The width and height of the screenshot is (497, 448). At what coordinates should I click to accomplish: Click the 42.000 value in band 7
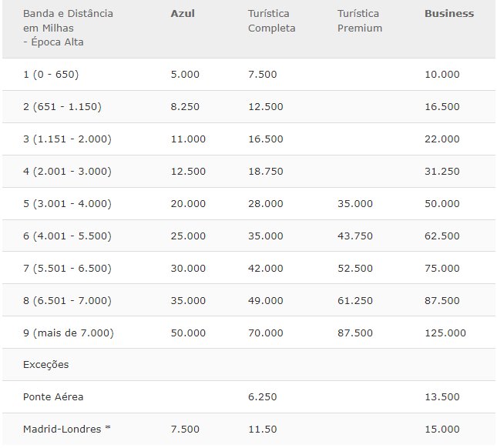point(266,268)
